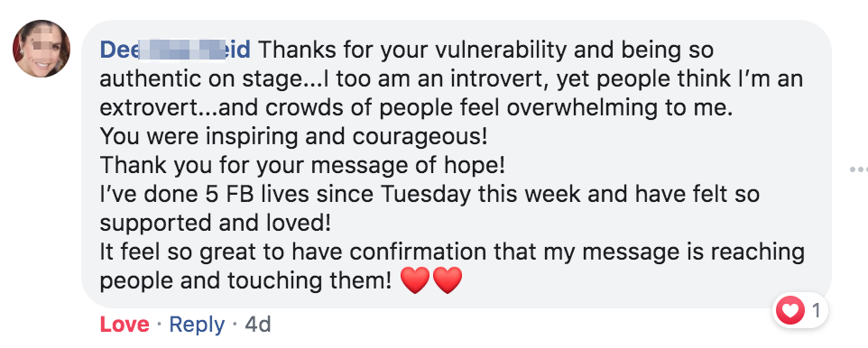Screen dimensions: 868x348
Task: Click the heart reaction badge icon
Action: (790, 310)
